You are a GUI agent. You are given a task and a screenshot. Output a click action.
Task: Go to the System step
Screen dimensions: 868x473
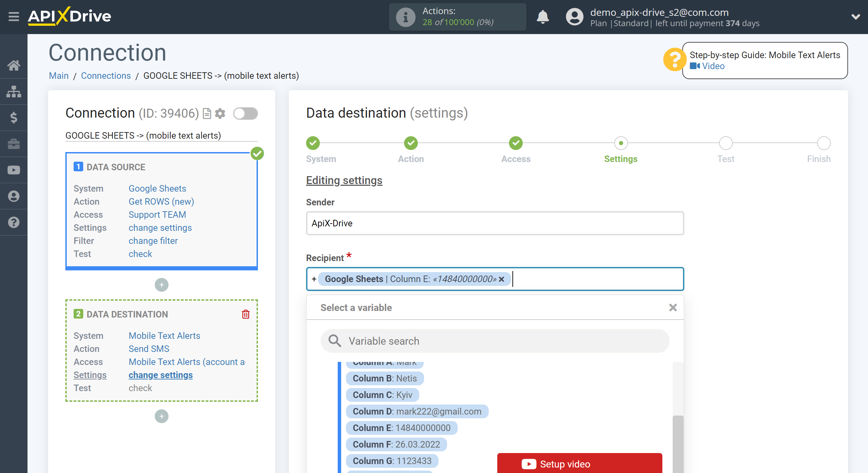pyautogui.click(x=313, y=143)
